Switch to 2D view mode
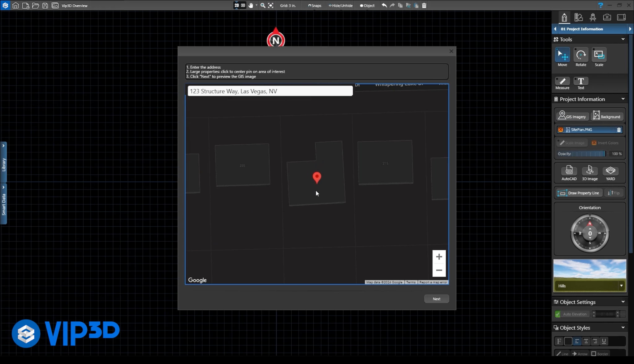The width and height of the screenshot is (634, 364). point(237,5)
